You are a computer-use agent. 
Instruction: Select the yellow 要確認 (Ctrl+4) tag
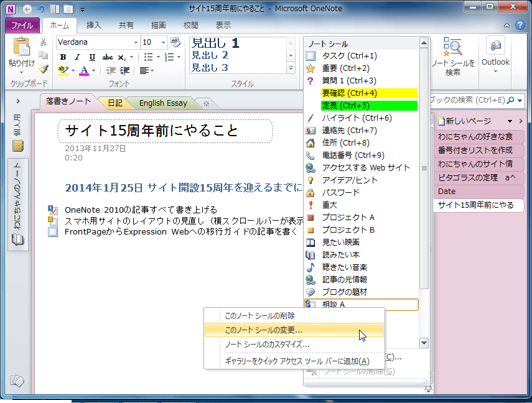tap(362, 93)
